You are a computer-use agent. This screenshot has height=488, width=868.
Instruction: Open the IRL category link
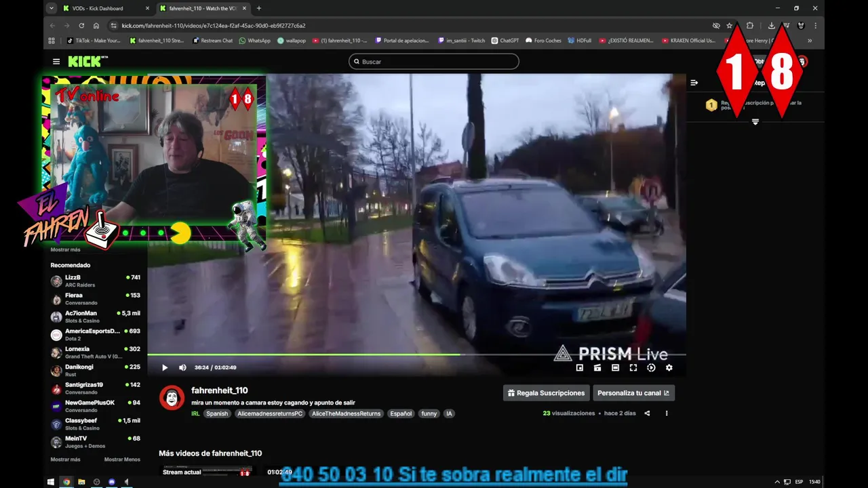coord(195,413)
